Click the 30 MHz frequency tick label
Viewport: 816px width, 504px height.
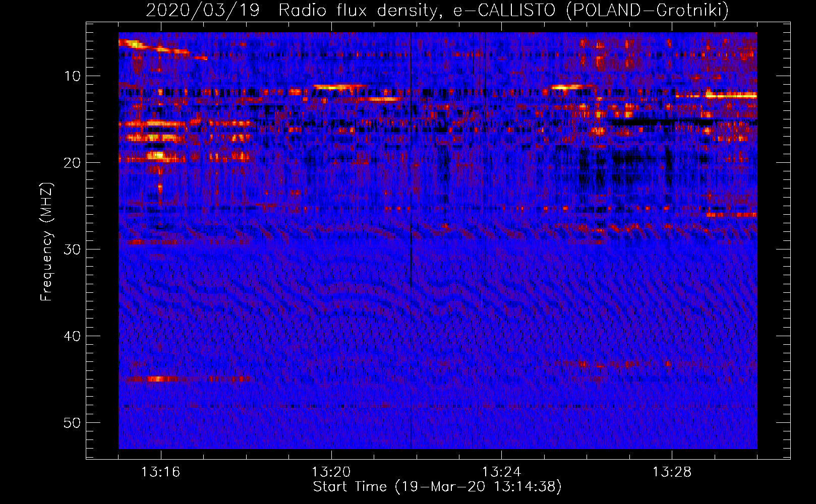click(73, 249)
